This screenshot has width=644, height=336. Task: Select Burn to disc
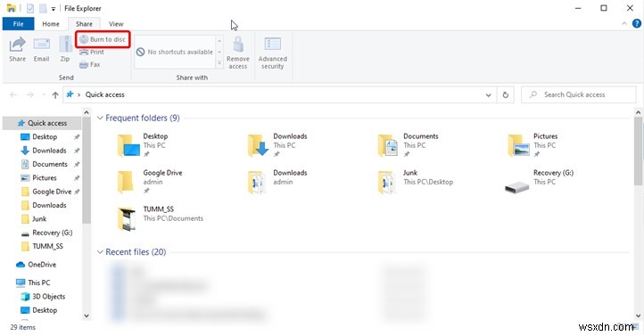[103, 39]
